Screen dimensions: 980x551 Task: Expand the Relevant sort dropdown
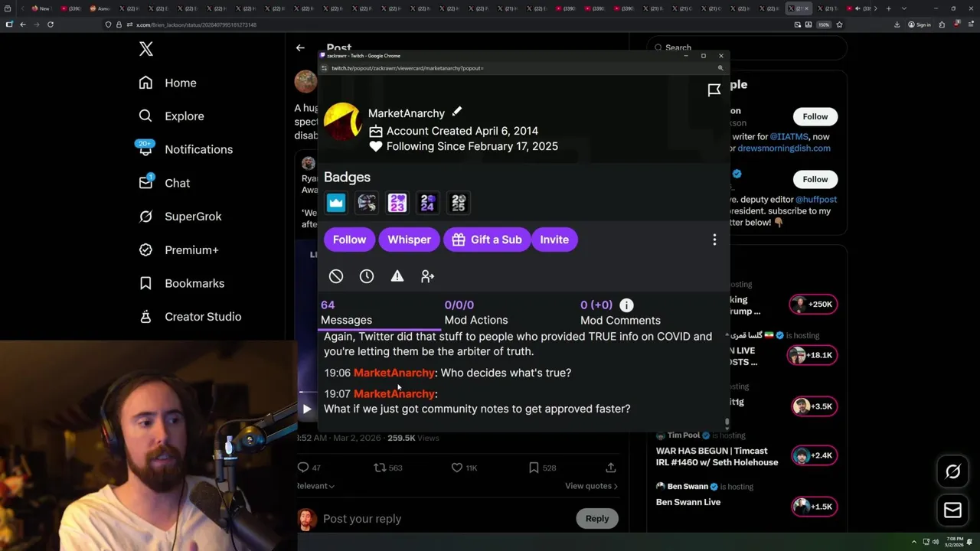click(315, 486)
